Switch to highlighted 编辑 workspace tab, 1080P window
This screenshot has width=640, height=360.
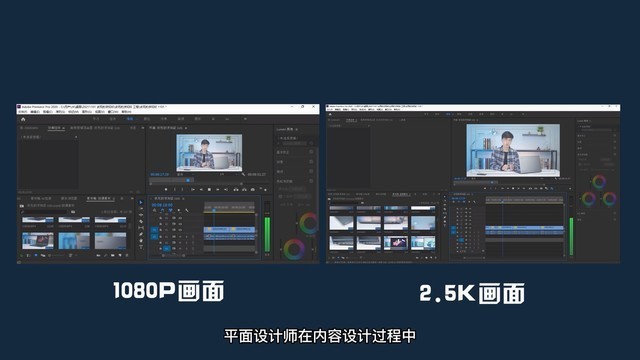[x=130, y=119]
